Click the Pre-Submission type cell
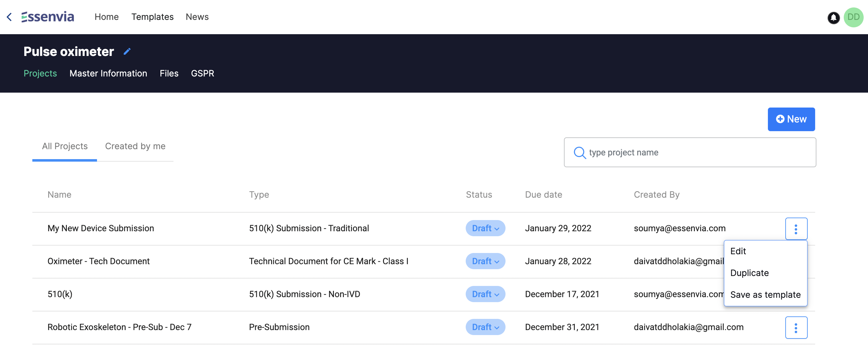This screenshot has height=345, width=868. pos(279,328)
